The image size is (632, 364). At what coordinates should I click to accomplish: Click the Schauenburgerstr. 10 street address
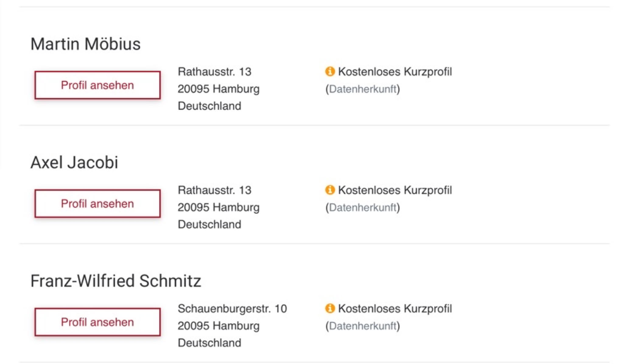(232, 309)
